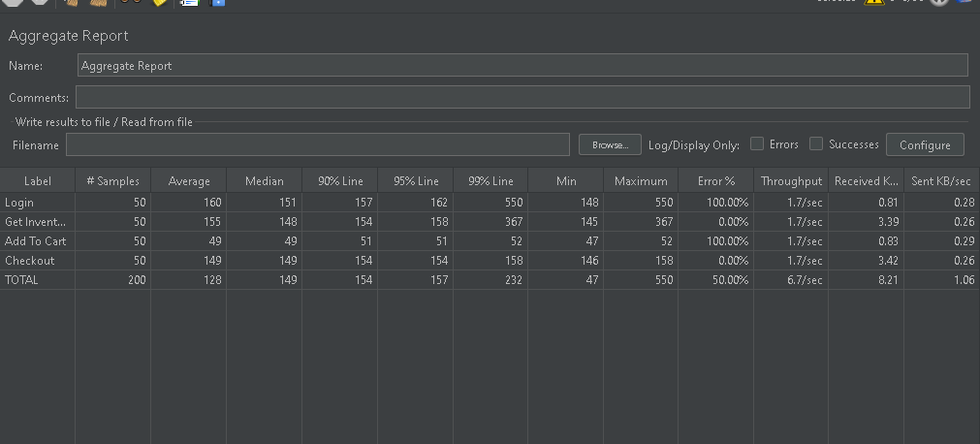Click the TOTAL samples value 200
The width and height of the screenshot is (980, 444).
pyautogui.click(x=137, y=279)
